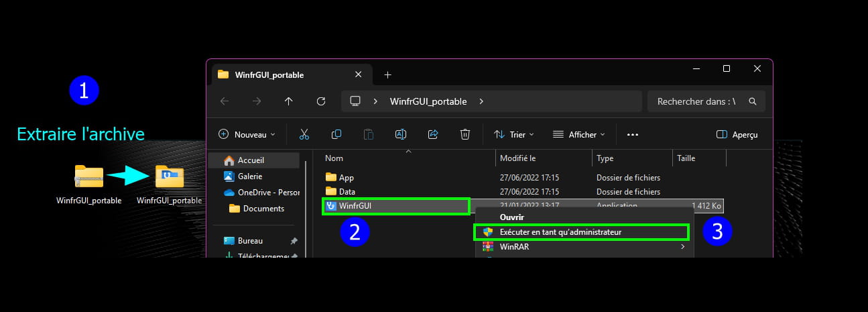Click the Paste clipboard icon

(x=368, y=134)
